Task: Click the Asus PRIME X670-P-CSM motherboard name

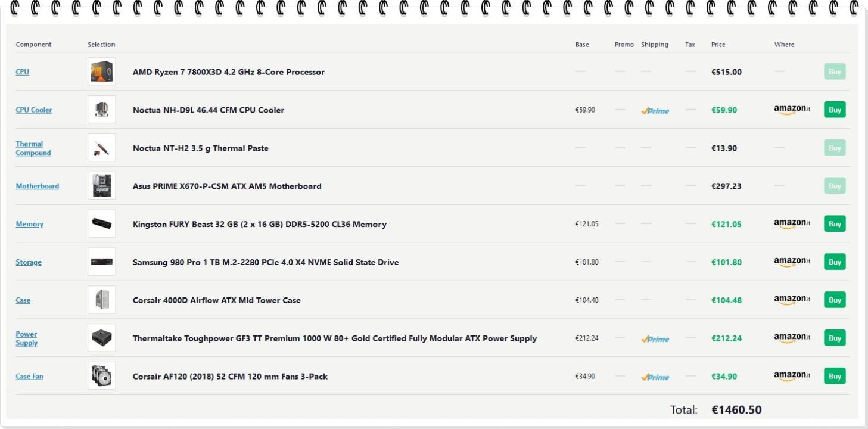Action: coord(226,186)
